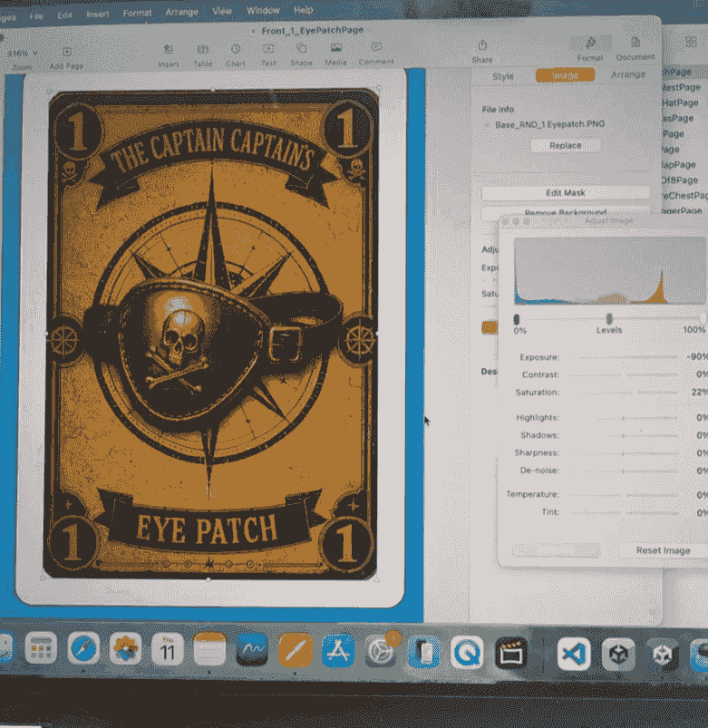Click the Reset Image button
The height and width of the screenshot is (728, 708).
click(x=663, y=550)
